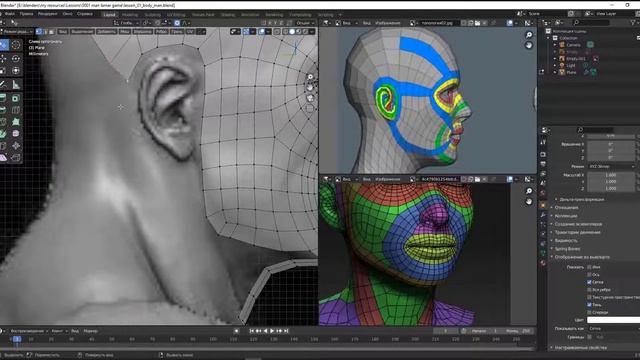Image resolution: width=640 pixels, height=360 pixels.
Task: Switch to face select mode
Action: pyautogui.click(x=51, y=31)
